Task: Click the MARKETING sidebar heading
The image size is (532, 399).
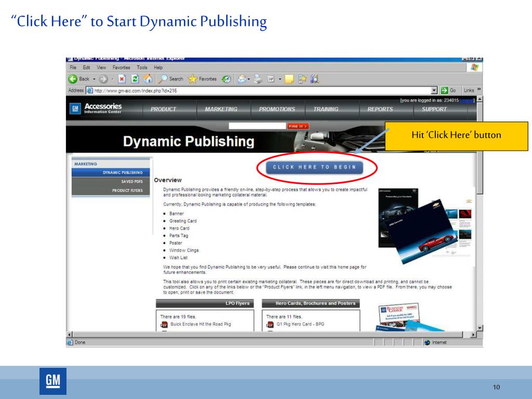Action: (86, 164)
